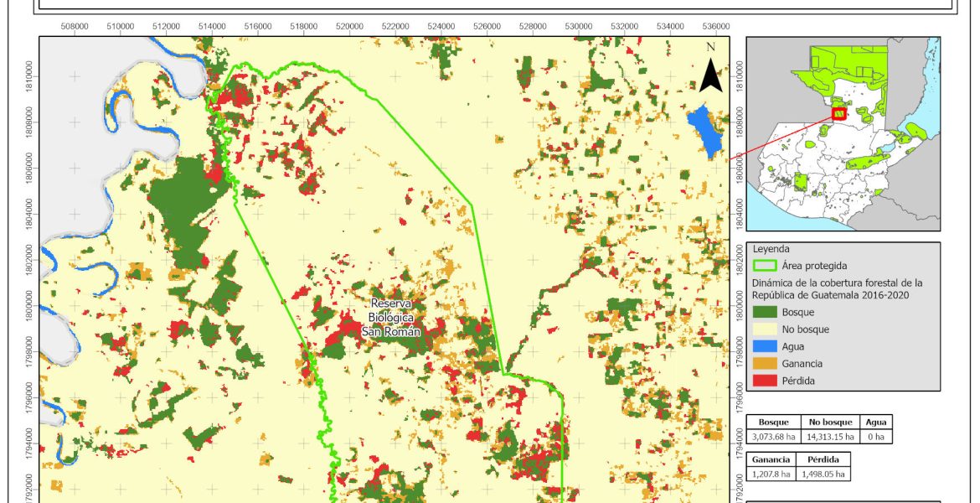Click the blue lake east of the reserve
This screenshot has height=503, width=980.
pyautogui.click(x=704, y=132)
